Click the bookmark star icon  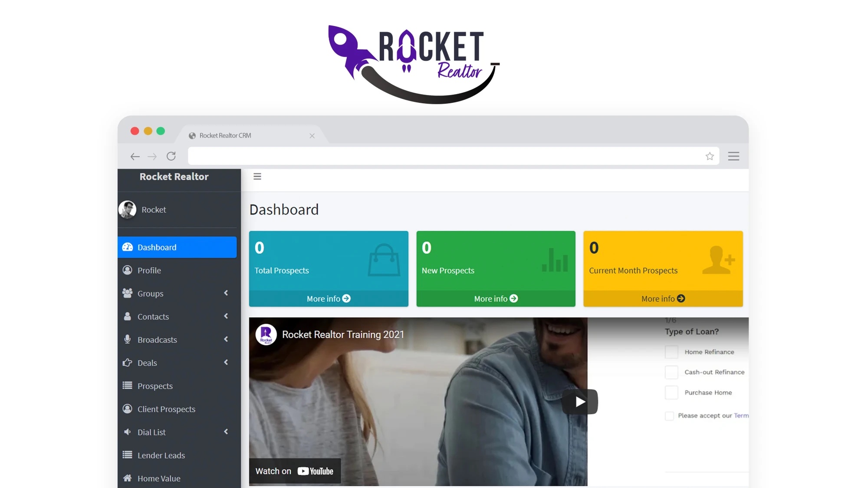(x=710, y=156)
